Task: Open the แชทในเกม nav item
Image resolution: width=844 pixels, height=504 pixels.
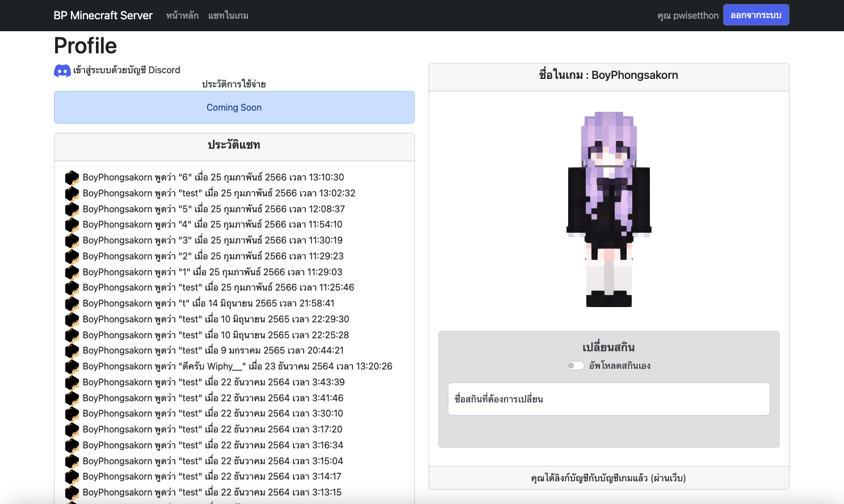Action: point(228,15)
